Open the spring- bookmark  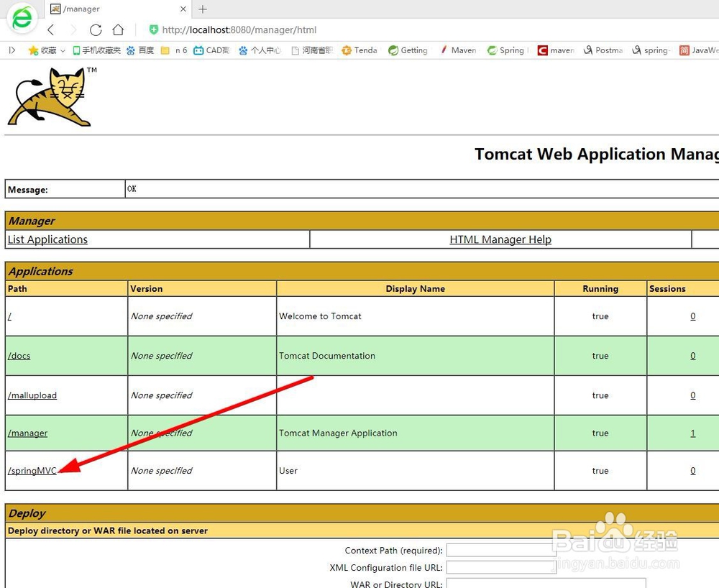(651, 50)
